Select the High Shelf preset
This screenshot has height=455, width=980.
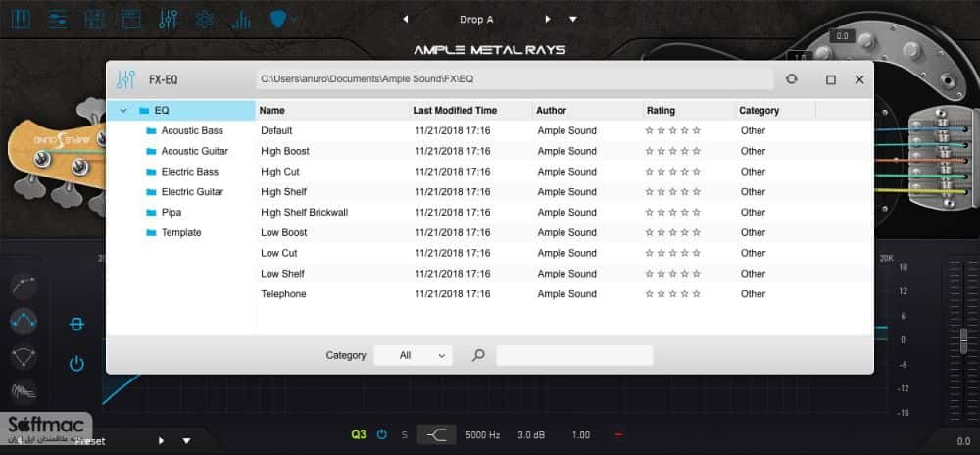pyautogui.click(x=563, y=192)
